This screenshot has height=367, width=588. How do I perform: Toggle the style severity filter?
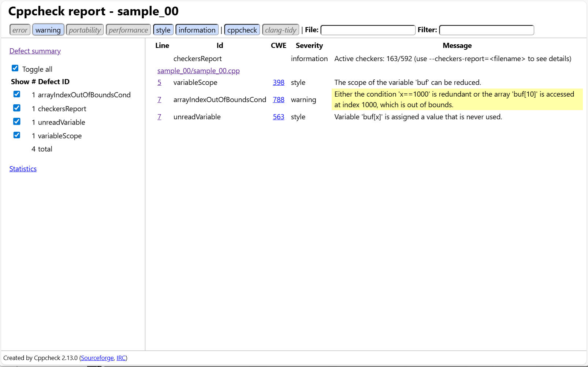pyautogui.click(x=163, y=30)
